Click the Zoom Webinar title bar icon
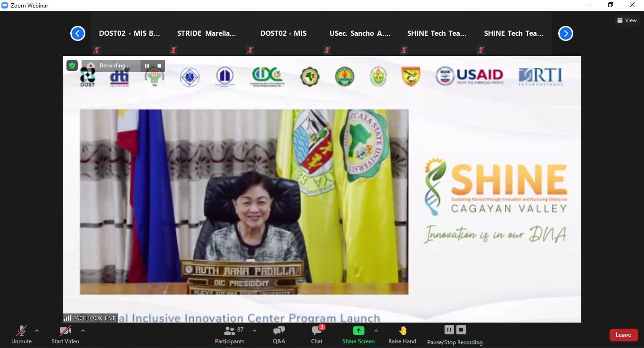Image resolution: width=644 pixels, height=348 pixels. coord(5,5)
